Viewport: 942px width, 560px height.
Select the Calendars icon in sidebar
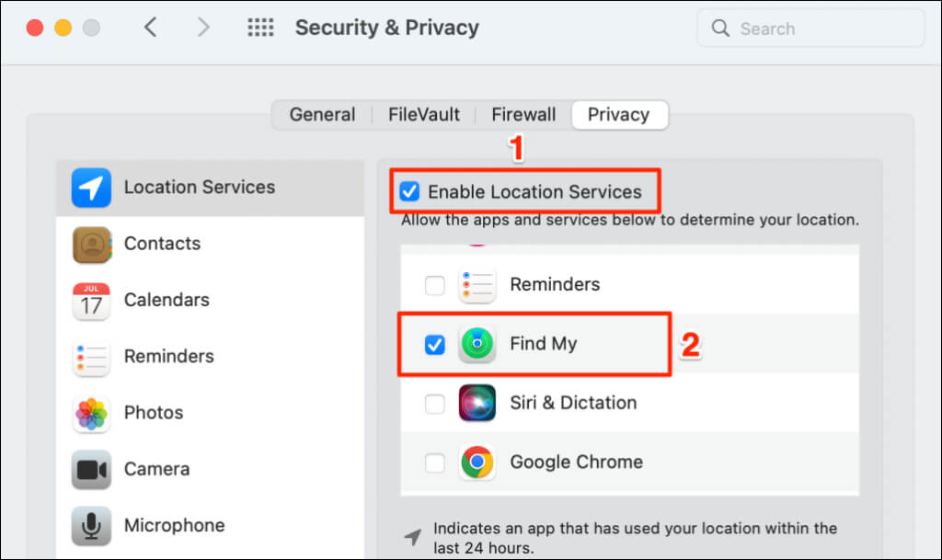click(91, 301)
